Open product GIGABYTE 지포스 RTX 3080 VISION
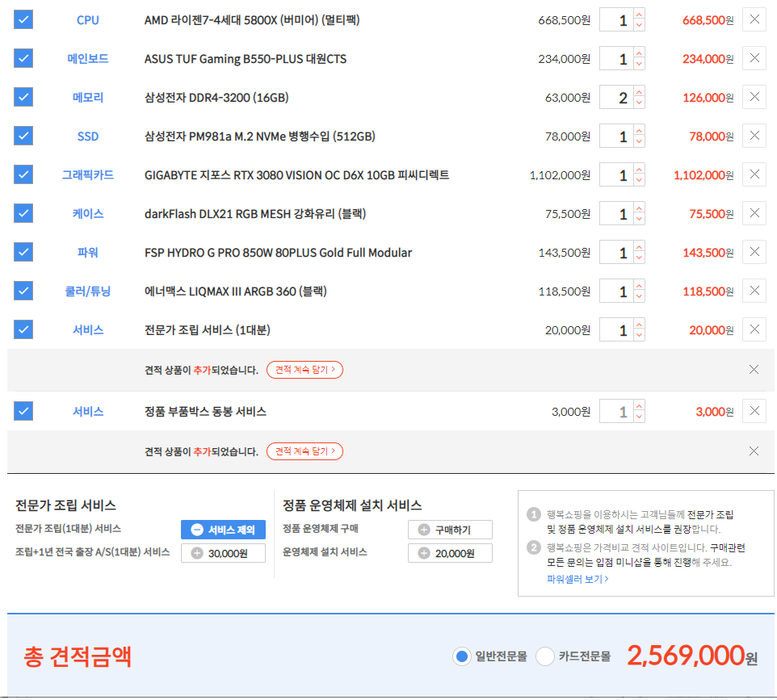This screenshot has width=777, height=700. (296, 175)
